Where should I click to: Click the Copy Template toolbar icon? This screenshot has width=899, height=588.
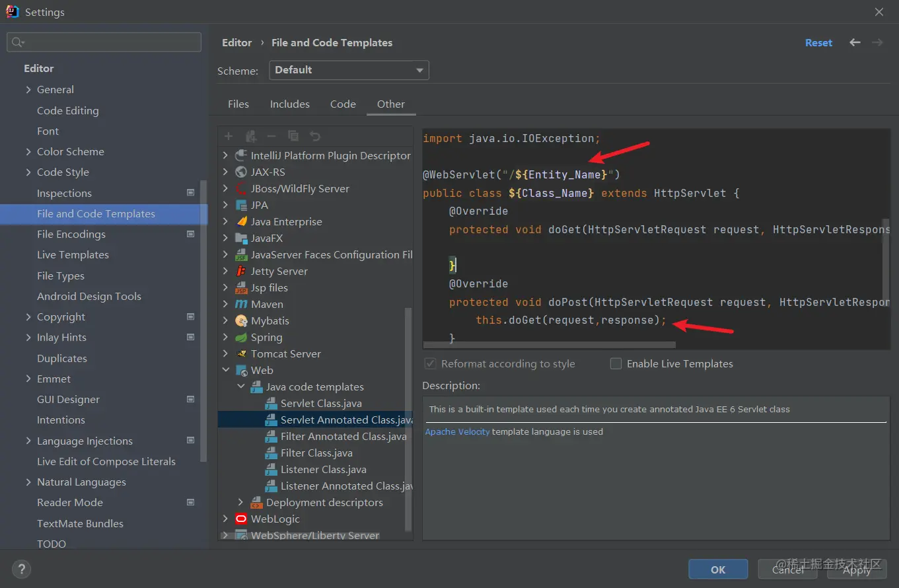[293, 136]
